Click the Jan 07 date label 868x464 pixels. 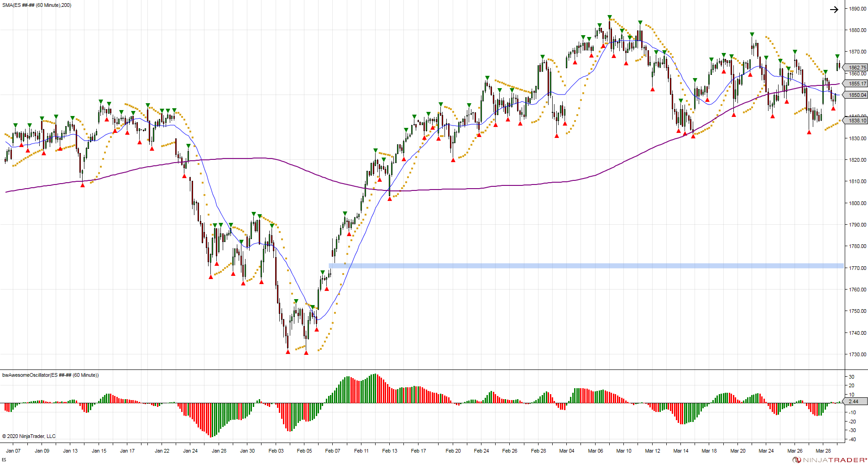pos(13,451)
